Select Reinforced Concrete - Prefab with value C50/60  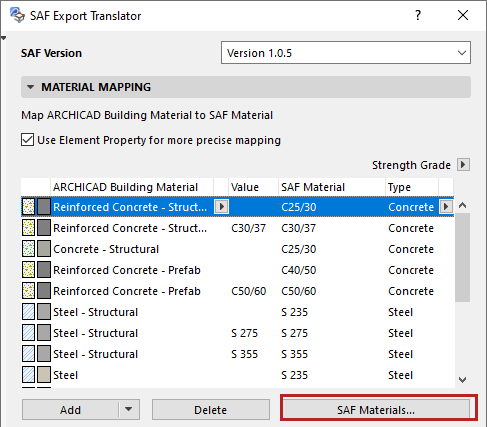[127, 291]
